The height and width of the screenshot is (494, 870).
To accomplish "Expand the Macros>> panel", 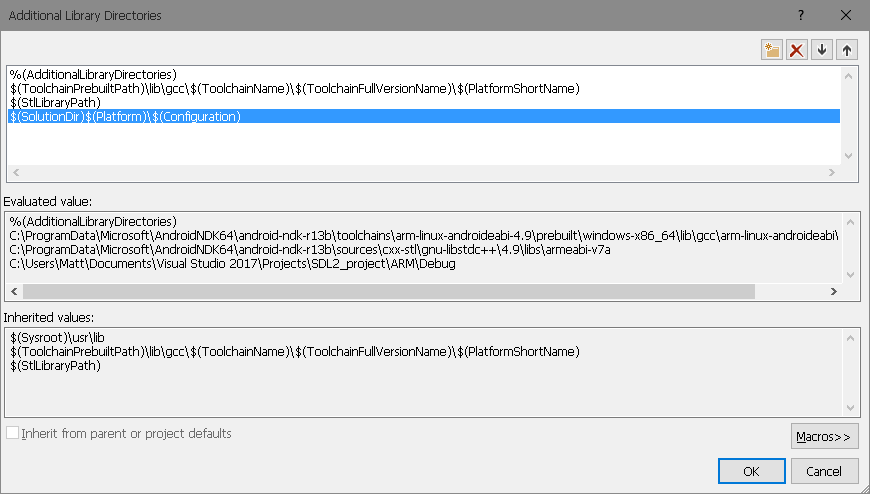I will coord(823,436).
